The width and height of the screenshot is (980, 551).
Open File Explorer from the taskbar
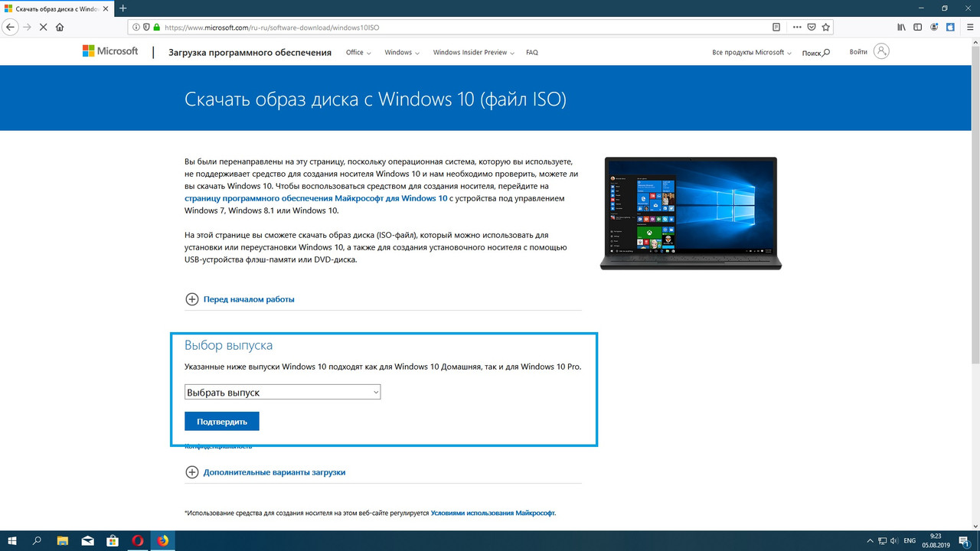pos(63,540)
